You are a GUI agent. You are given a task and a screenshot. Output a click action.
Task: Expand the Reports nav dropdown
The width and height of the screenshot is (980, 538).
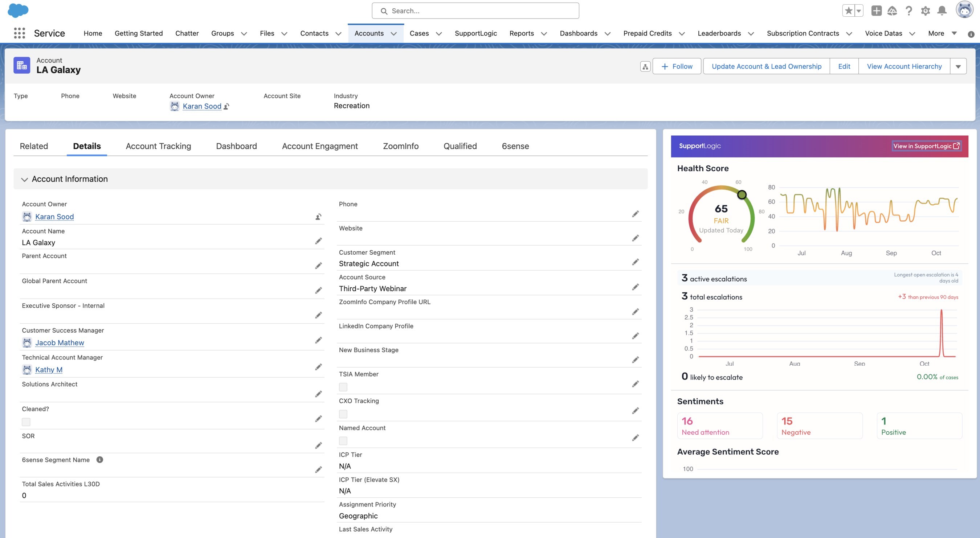(544, 33)
